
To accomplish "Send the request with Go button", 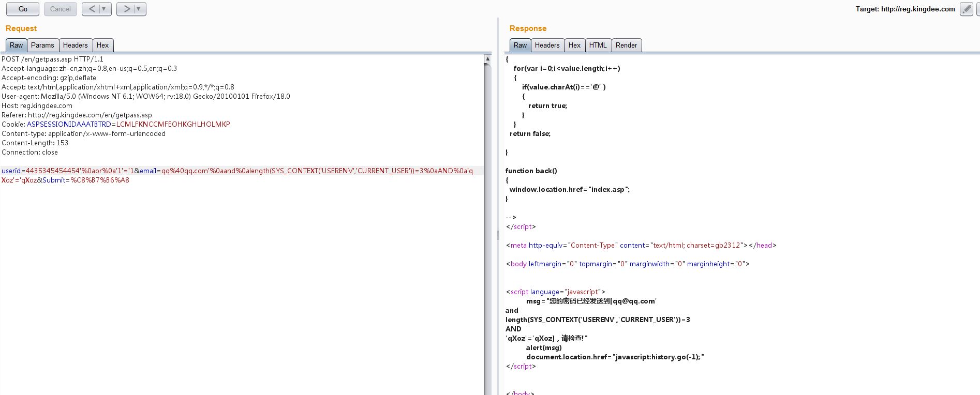I will pyautogui.click(x=23, y=9).
